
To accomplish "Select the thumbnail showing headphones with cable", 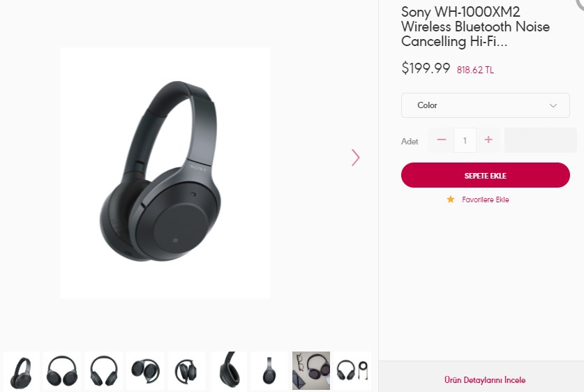I will point(352,370).
